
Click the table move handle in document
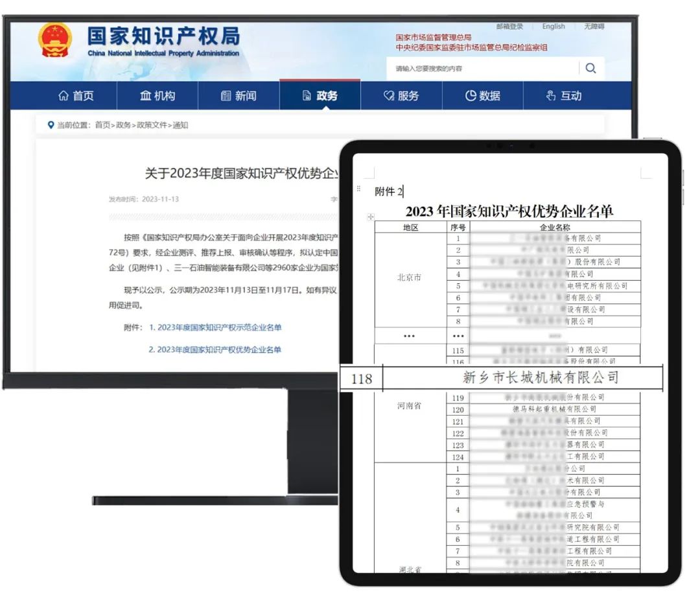click(x=371, y=217)
